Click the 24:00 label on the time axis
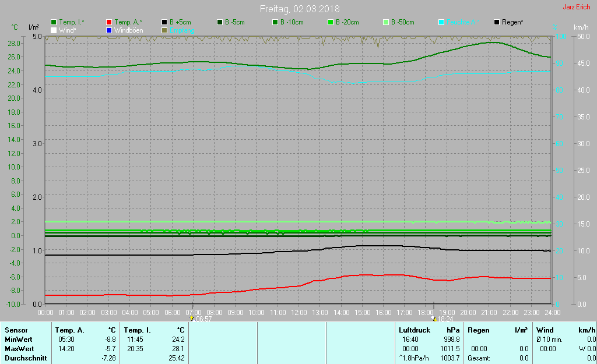 (553, 313)
